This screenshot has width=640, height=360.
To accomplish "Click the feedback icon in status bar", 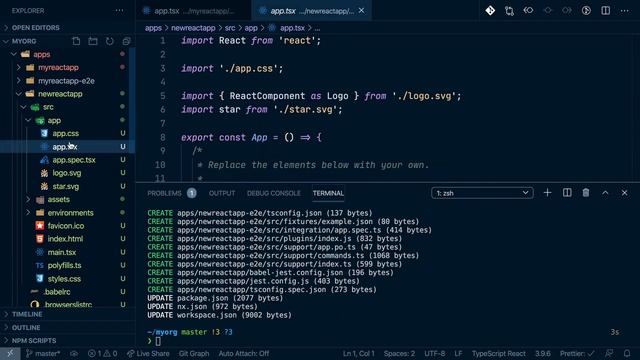I will point(609,353).
